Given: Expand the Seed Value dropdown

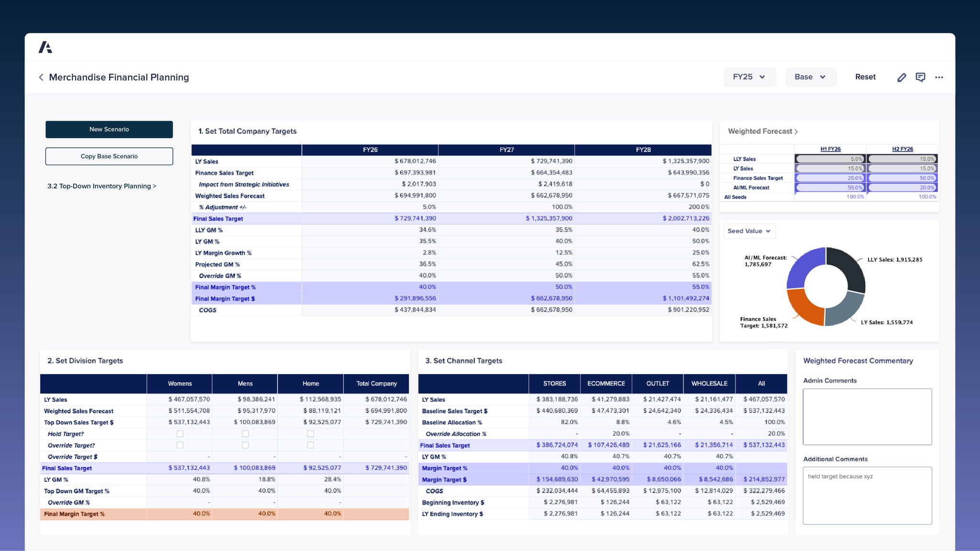Looking at the screenshot, I should 749,231.
